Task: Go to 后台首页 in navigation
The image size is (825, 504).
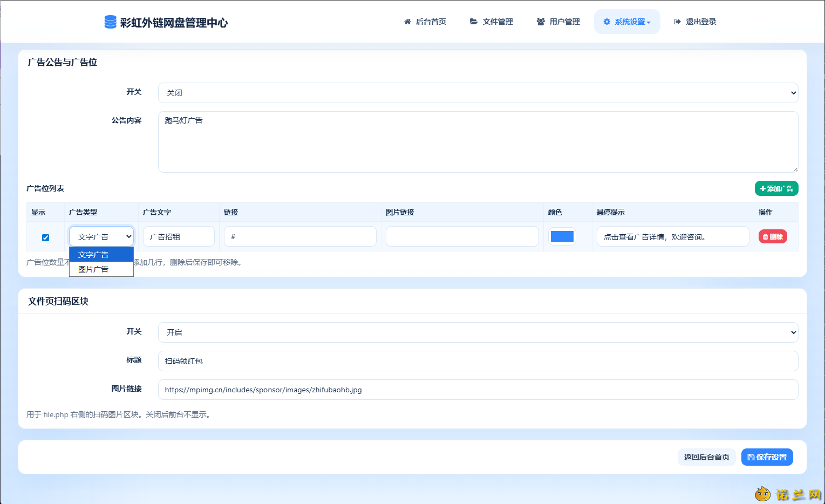Action: click(425, 22)
